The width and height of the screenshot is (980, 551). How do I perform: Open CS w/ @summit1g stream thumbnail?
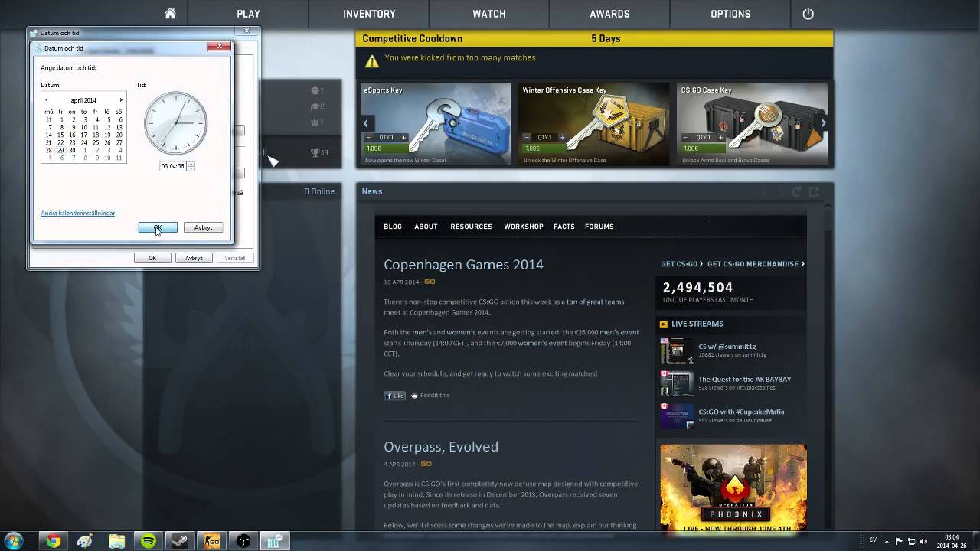677,350
